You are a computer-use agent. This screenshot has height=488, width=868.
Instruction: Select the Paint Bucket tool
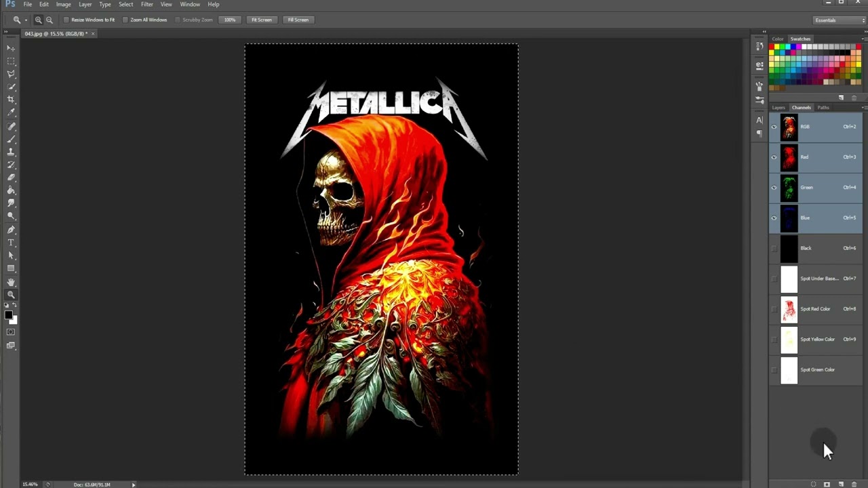[11, 190]
